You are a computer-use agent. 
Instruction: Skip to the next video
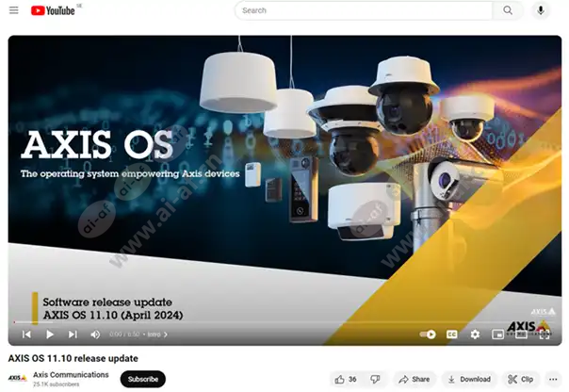pyautogui.click(x=73, y=335)
